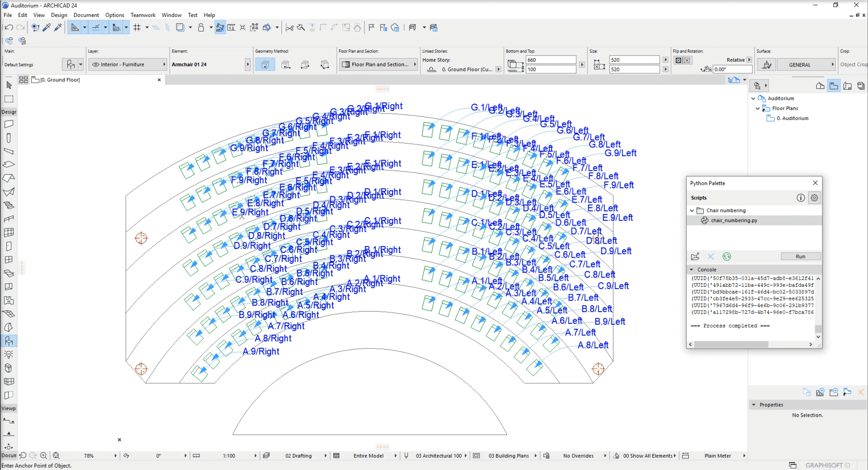The height and width of the screenshot is (470, 868).
Task: Open the Document menu
Action: (86, 15)
